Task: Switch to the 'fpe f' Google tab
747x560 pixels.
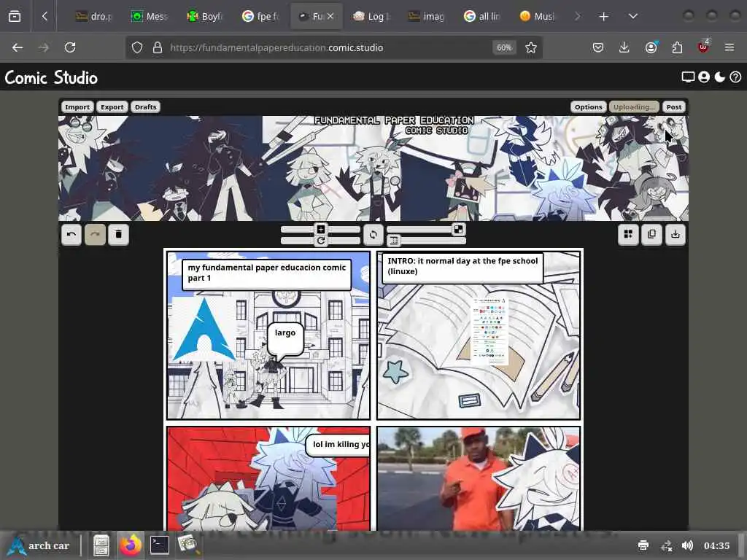Action: [x=260, y=17]
